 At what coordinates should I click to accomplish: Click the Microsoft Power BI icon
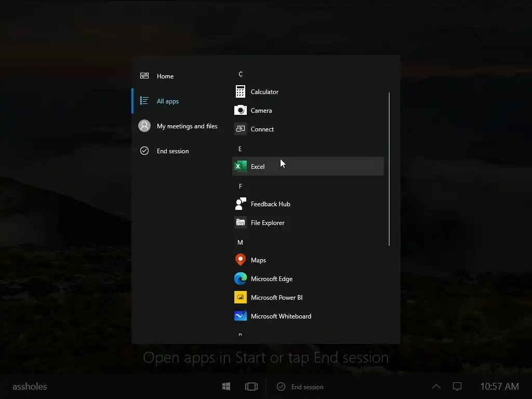pyautogui.click(x=240, y=297)
